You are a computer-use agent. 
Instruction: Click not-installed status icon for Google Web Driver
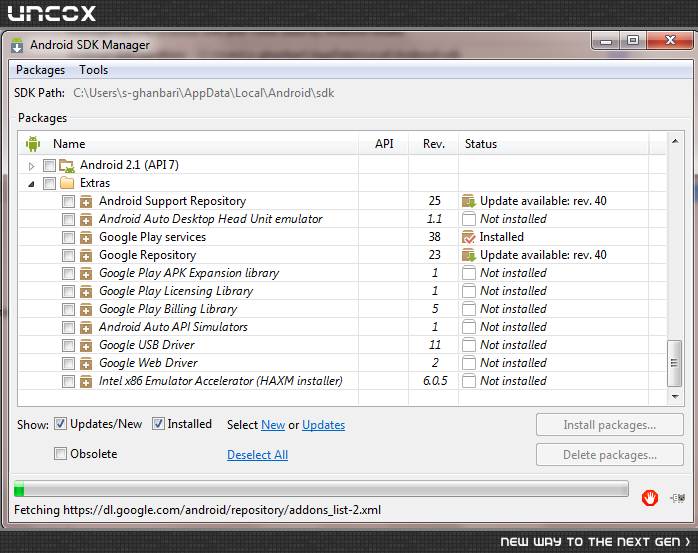click(x=469, y=363)
